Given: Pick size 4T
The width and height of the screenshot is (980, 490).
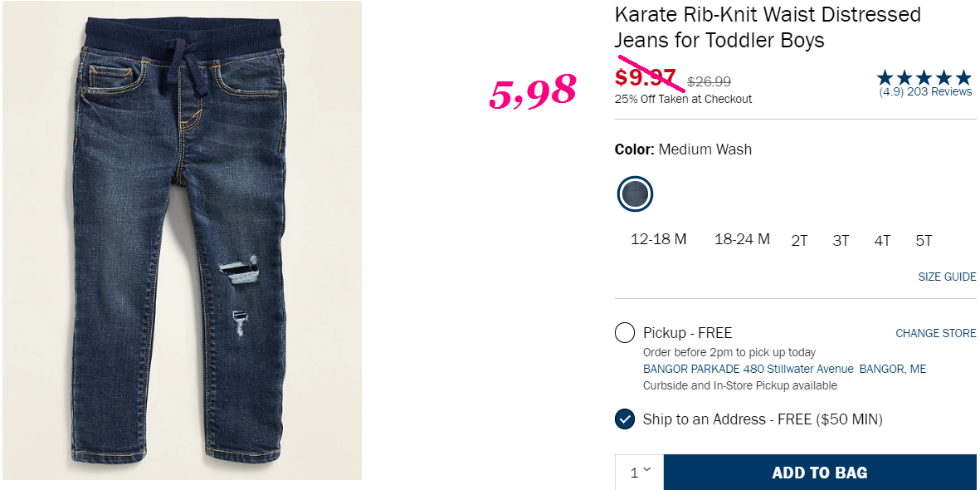Looking at the screenshot, I should (x=882, y=241).
